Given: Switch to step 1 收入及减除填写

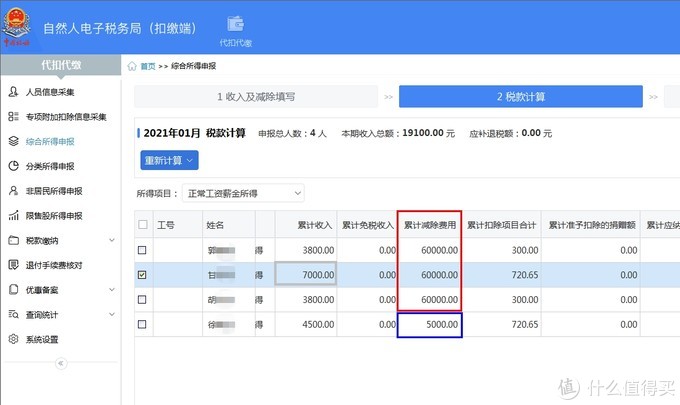Looking at the screenshot, I should point(256,96).
